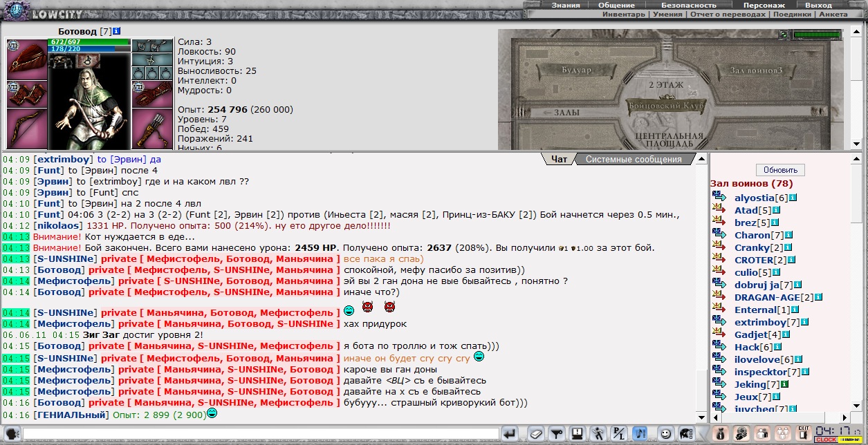The width and height of the screenshot is (868, 445).
Task: Click the yellow TIMER label
Action: [x=850, y=439]
